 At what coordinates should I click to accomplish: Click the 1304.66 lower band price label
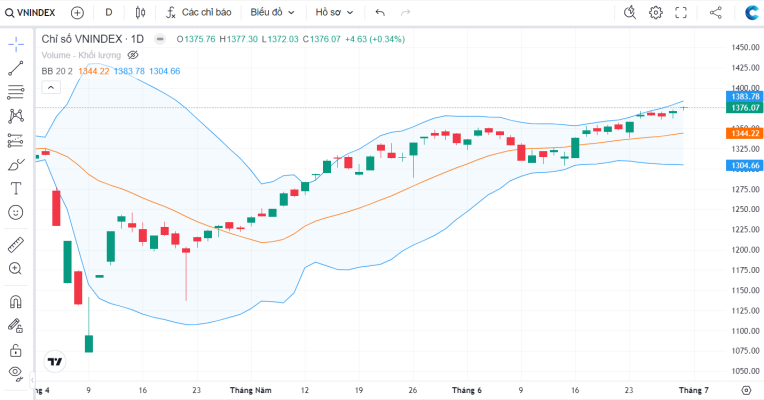[x=745, y=165]
